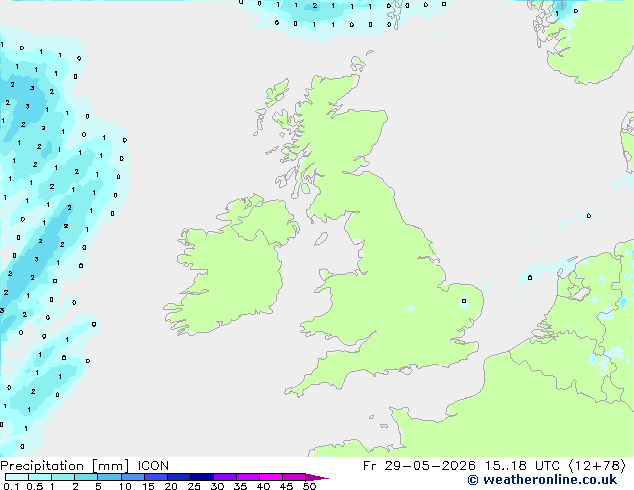
Task: Choose the 25–30 mm darkest blue swatch
Action: pyautogui.click(x=201, y=477)
